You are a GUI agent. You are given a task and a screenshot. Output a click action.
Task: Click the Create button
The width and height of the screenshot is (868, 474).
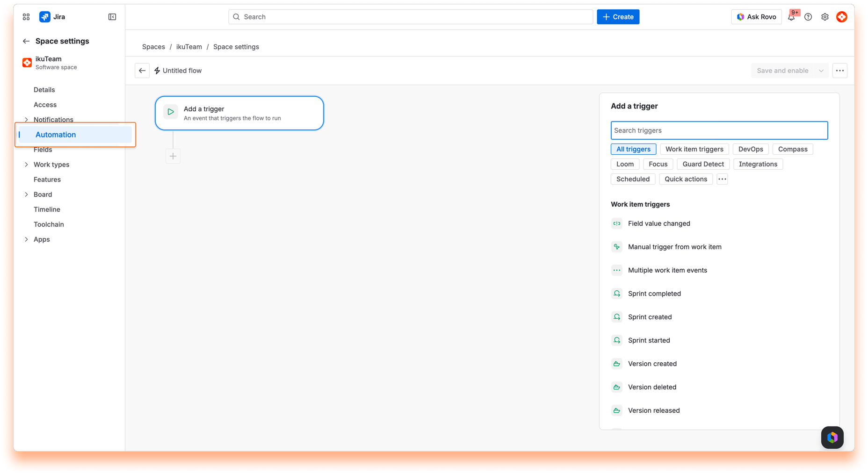point(618,17)
